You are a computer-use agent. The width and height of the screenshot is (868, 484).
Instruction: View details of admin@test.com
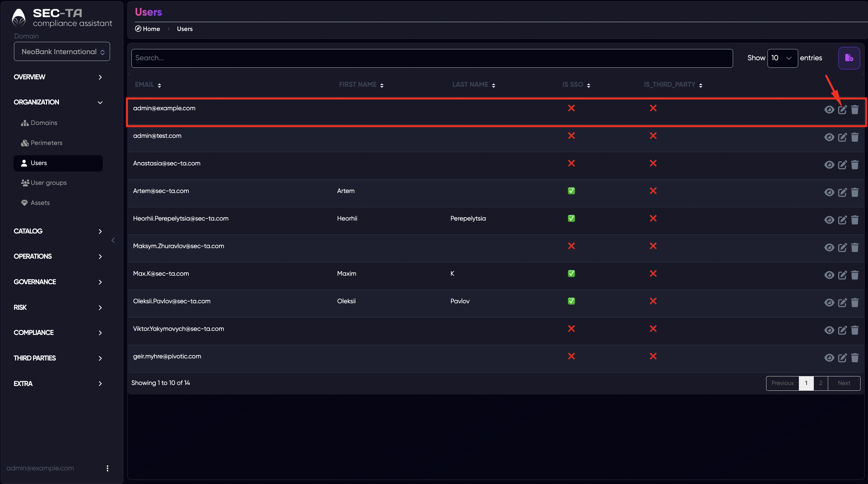pyautogui.click(x=829, y=137)
